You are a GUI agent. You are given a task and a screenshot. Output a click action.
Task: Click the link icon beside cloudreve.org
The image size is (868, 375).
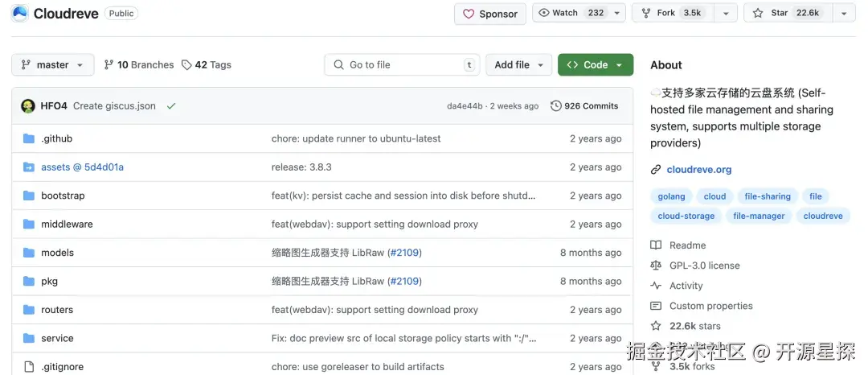coord(656,170)
